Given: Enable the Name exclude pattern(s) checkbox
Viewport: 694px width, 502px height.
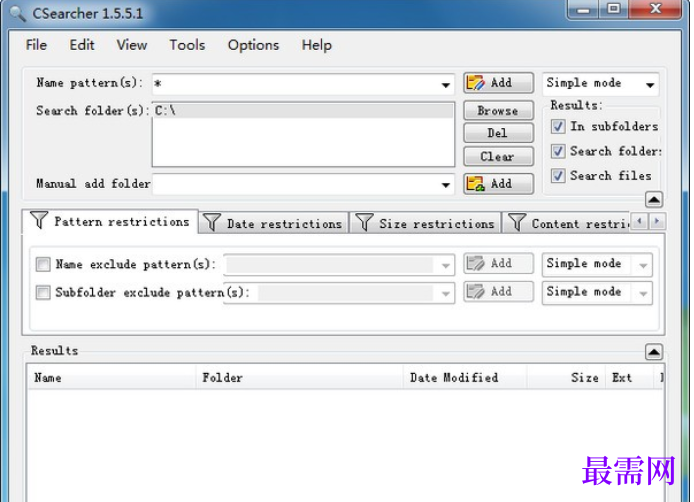Looking at the screenshot, I should pos(43,264).
